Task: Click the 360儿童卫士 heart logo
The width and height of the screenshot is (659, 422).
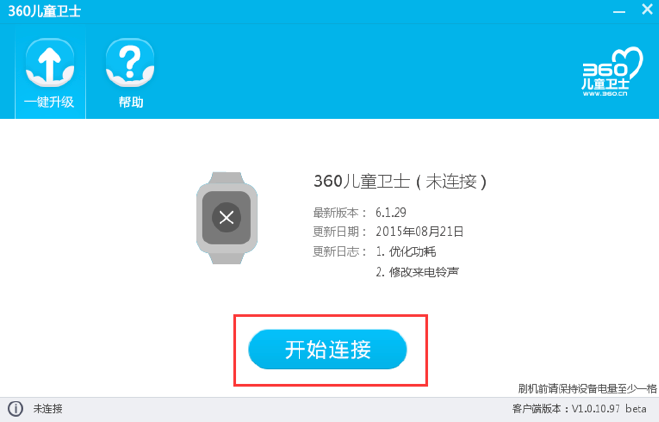Action: pyautogui.click(x=612, y=71)
